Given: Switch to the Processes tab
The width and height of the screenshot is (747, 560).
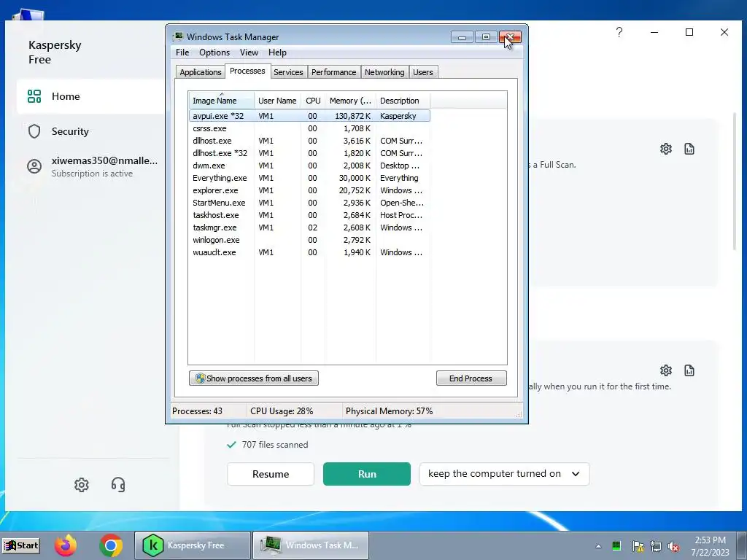Looking at the screenshot, I should pos(247,71).
